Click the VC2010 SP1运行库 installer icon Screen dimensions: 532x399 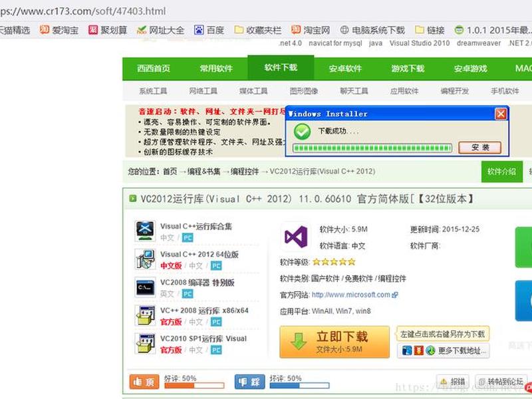(145, 343)
